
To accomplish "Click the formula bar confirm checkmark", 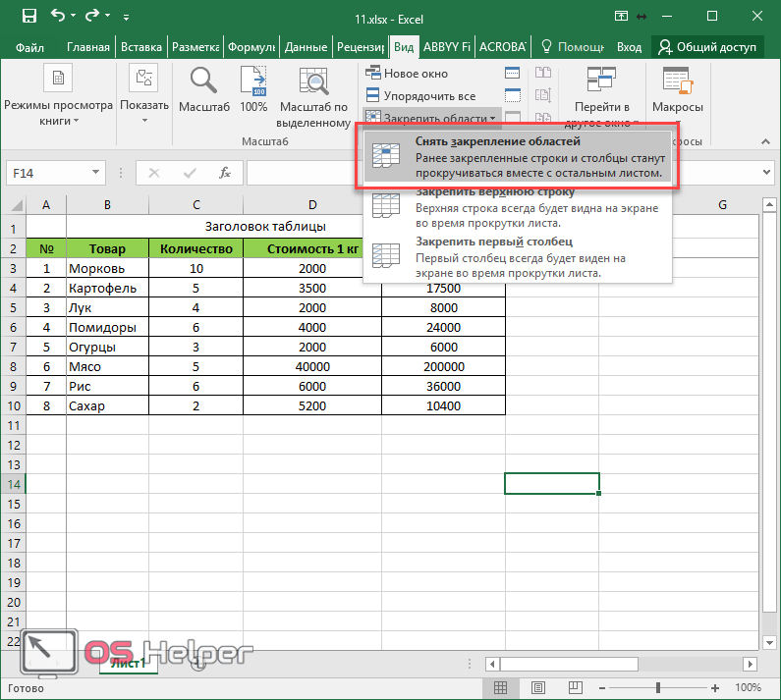I will pyautogui.click(x=190, y=173).
